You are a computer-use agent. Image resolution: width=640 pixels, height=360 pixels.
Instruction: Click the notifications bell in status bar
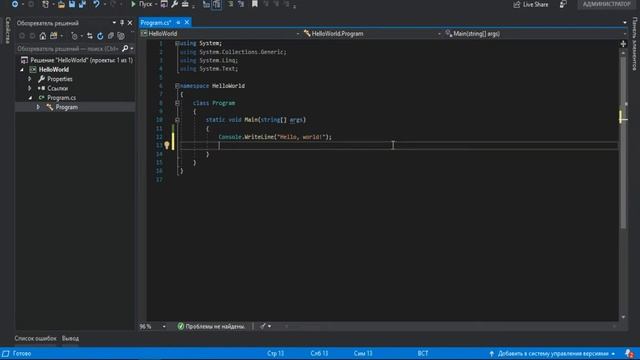[x=629, y=353]
